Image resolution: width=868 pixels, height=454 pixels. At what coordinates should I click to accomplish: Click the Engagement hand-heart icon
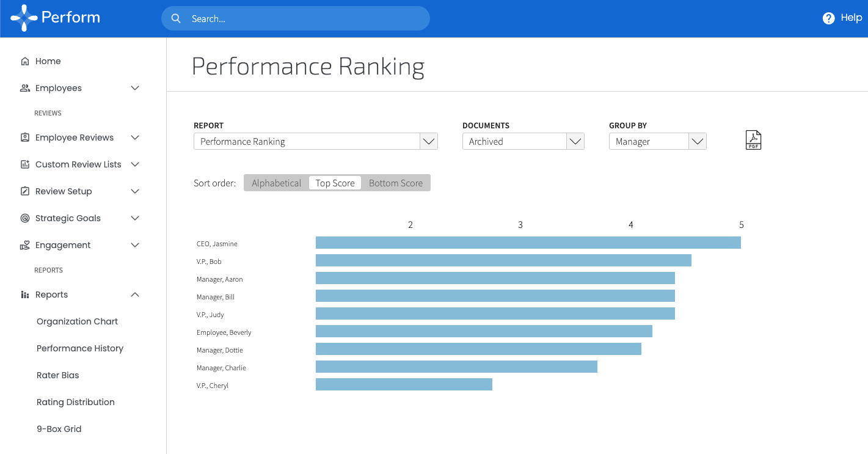click(25, 245)
